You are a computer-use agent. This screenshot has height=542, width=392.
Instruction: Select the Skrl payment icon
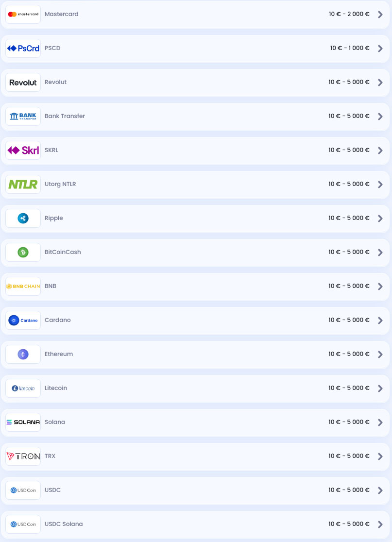coord(23,150)
